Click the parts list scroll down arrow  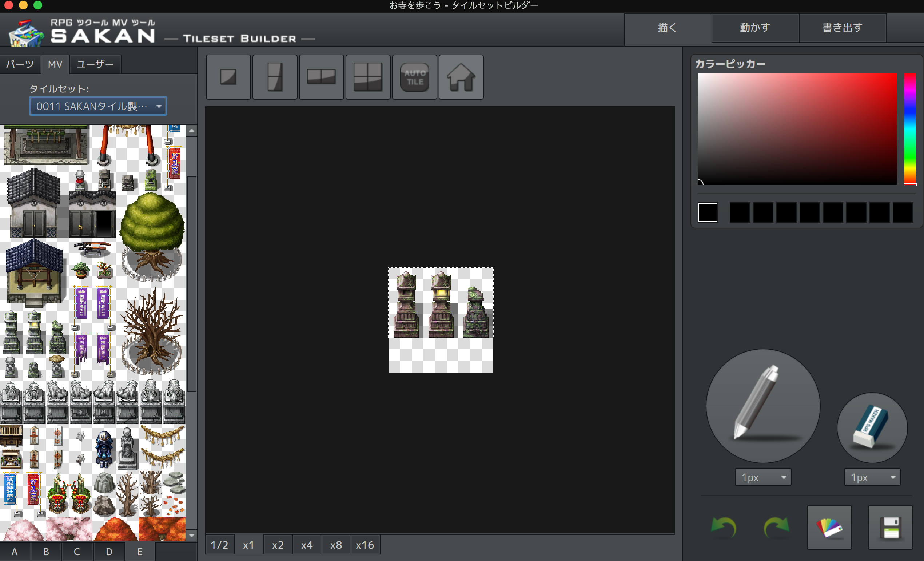[192, 535]
